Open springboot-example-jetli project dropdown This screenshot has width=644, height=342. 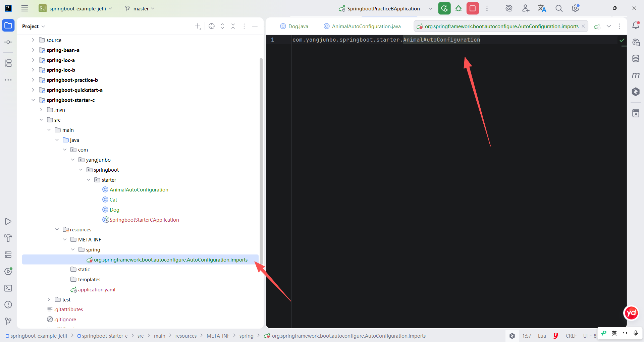point(76,8)
